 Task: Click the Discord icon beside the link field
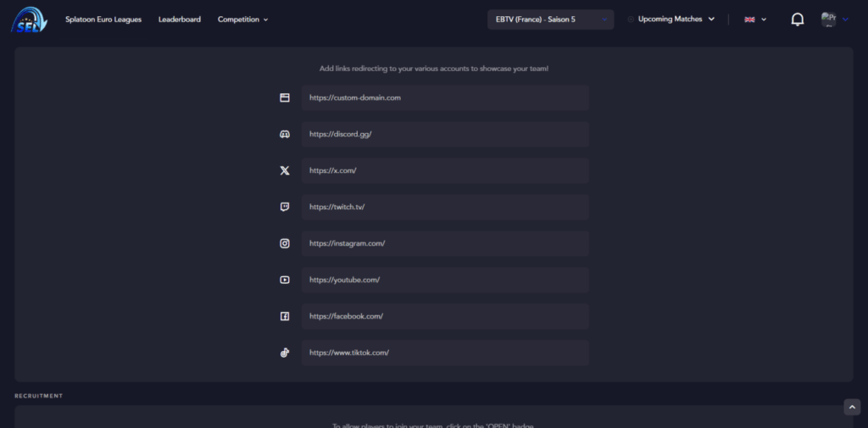(x=285, y=135)
